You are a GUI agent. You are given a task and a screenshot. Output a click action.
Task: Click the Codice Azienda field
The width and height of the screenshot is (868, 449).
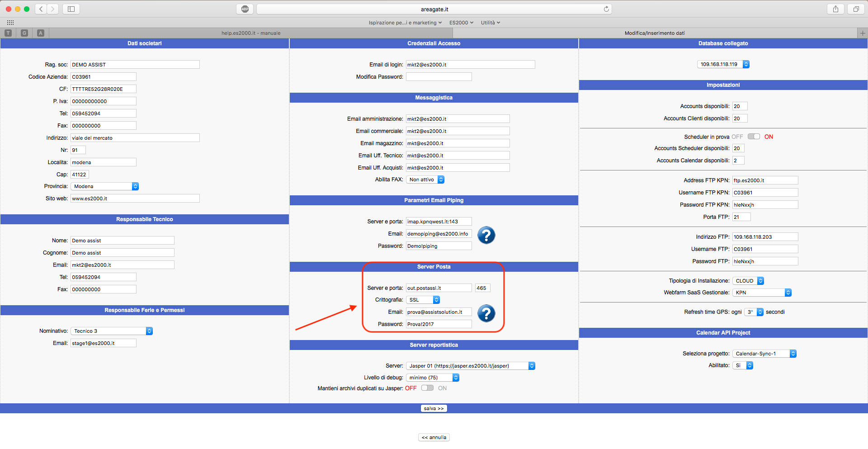click(x=104, y=77)
